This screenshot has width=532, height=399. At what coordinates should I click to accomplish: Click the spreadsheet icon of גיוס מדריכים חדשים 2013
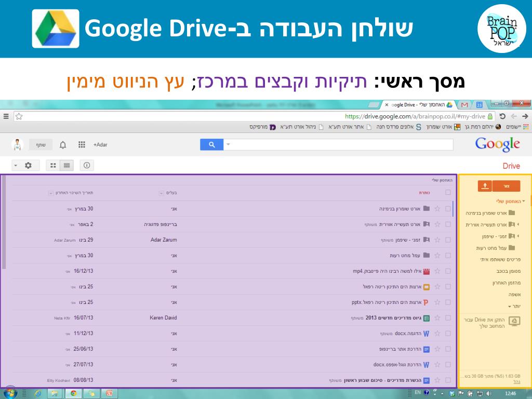(x=427, y=318)
